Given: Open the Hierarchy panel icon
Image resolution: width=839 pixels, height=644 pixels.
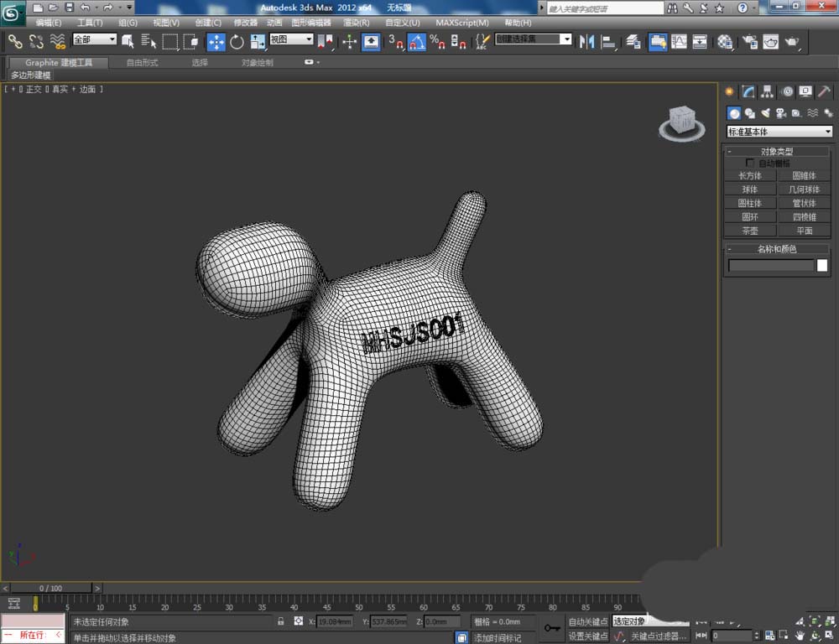Looking at the screenshot, I should [767, 92].
